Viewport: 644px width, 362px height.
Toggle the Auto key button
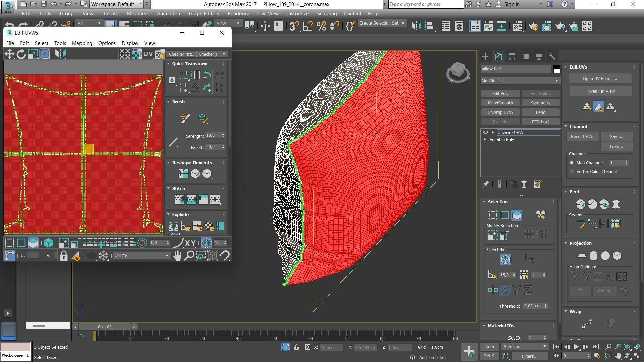pos(489,347)
